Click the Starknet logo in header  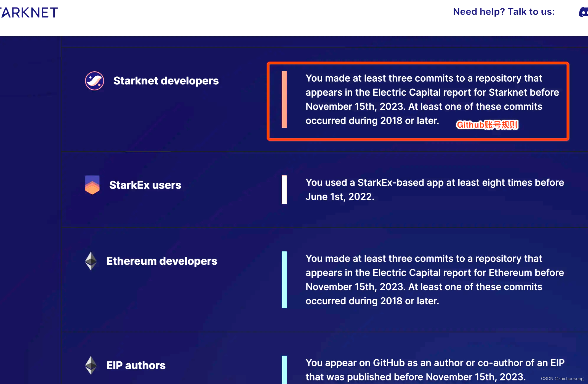pyautogui.click(x=29, y=13)
